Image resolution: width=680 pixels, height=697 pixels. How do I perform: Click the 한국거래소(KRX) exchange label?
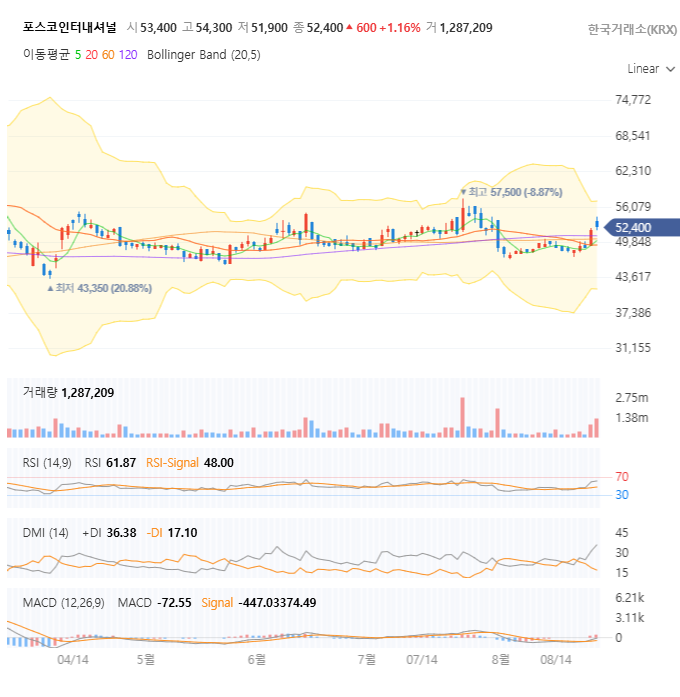click(632, 29)
